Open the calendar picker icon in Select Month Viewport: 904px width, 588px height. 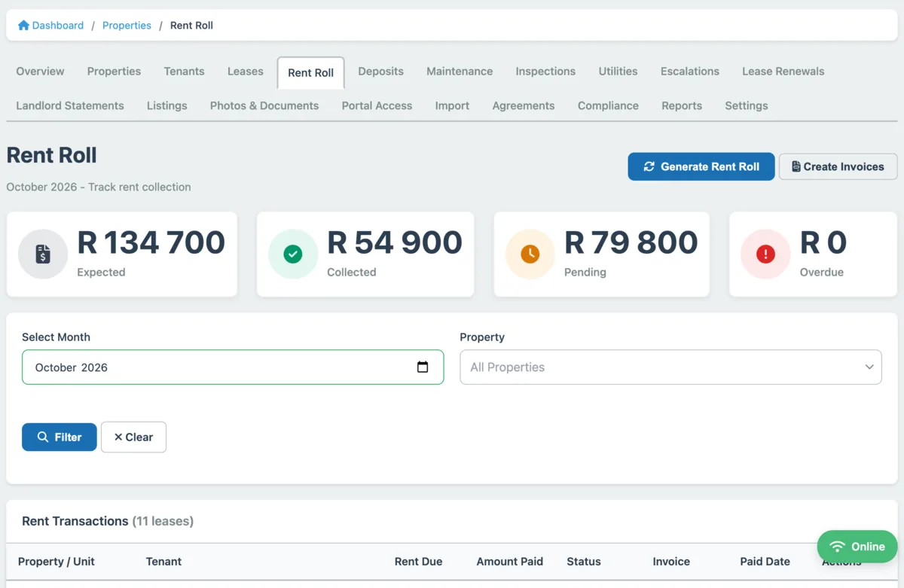coord(423,367)
